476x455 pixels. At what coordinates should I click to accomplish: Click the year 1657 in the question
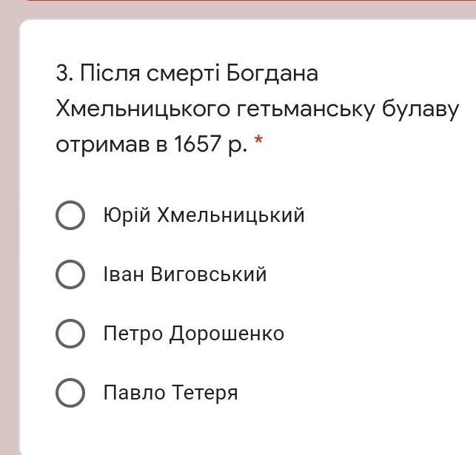(197, 144)
